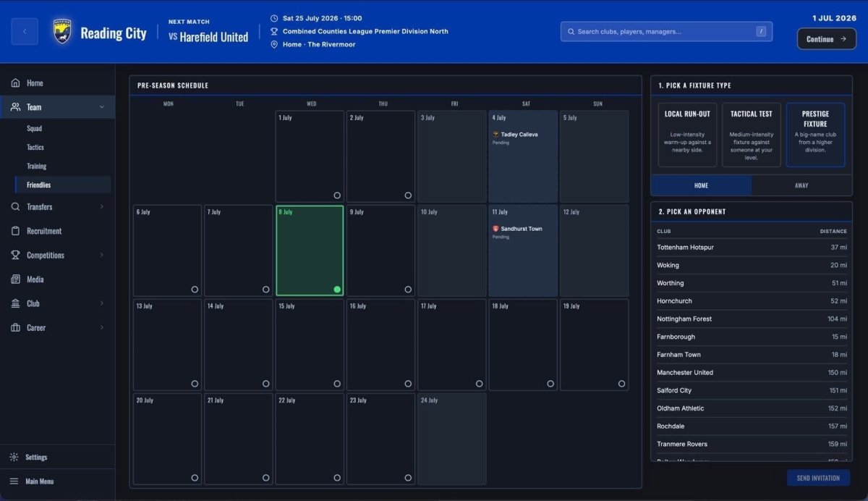868x501 pixels.
Task: Deselect the green 8 July date circle
Action: pos(337,290)
